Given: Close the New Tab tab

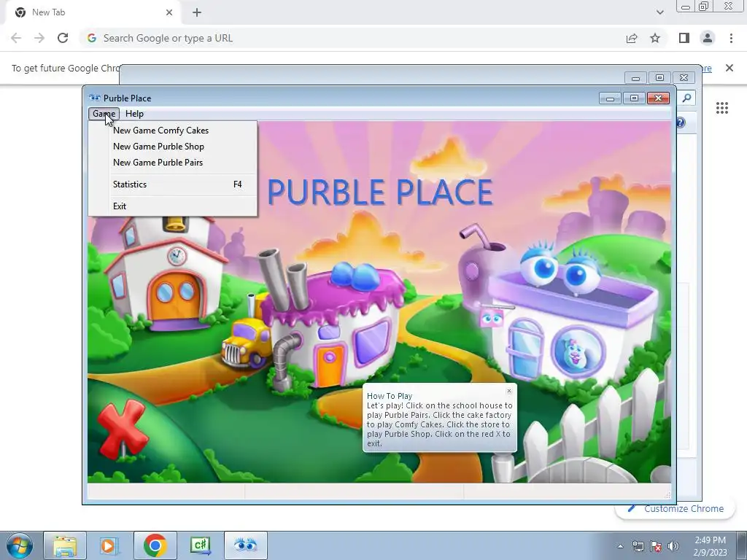Looking at the screenshot, I should coord(169,12).
